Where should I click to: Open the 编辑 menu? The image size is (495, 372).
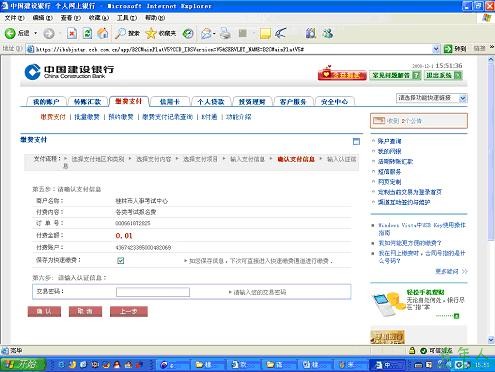point(42,18)
